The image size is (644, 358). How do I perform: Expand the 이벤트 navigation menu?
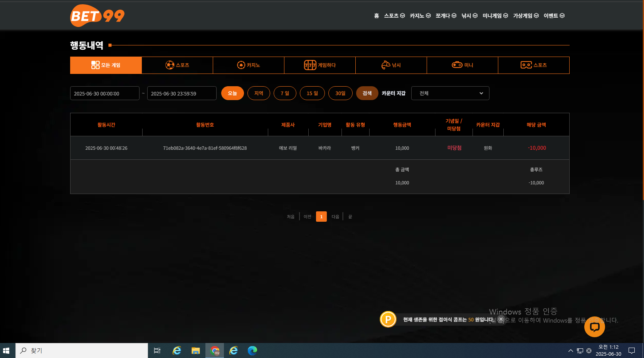tap(554, 16)
